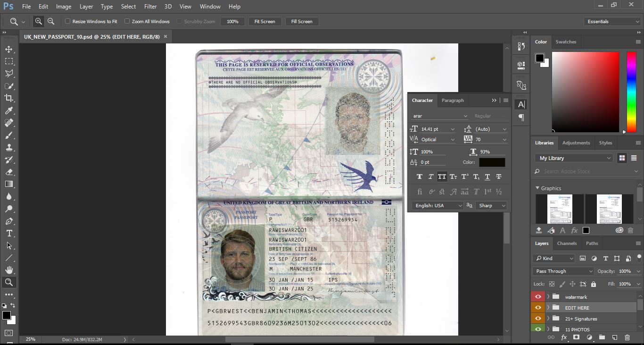
Task: Apply Faux Italic in Character panel
Action: [431, 177]
